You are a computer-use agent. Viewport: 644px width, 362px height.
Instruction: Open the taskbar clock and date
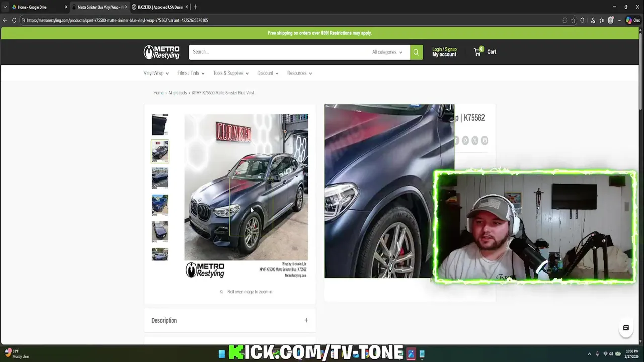(x=632, y=354)
